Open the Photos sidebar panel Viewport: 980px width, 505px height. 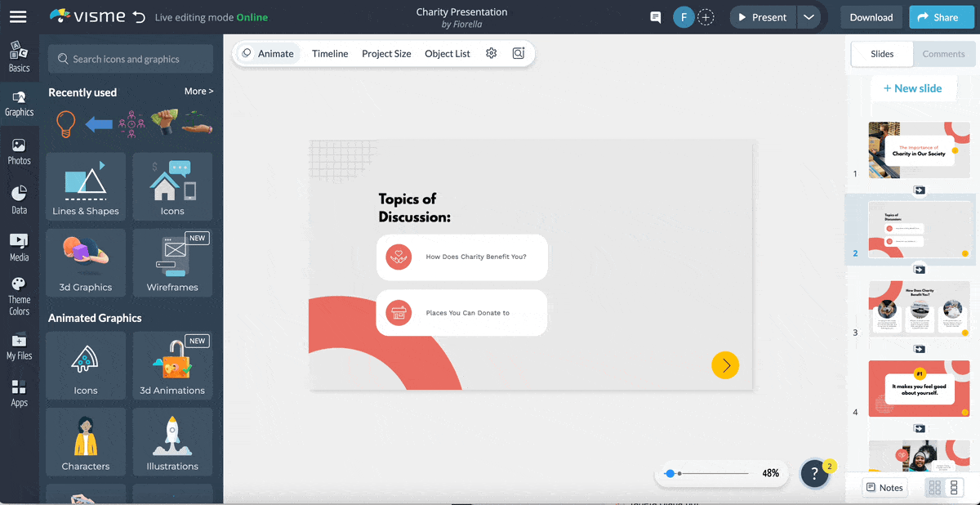tap(19, 151)
